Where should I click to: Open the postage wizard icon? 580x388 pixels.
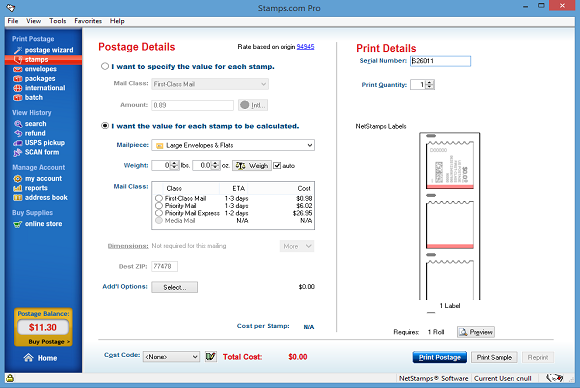(18, 50)
